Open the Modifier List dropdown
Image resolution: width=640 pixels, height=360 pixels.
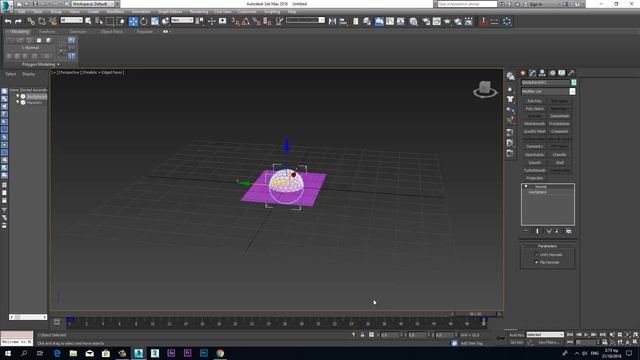coord(572,91)
